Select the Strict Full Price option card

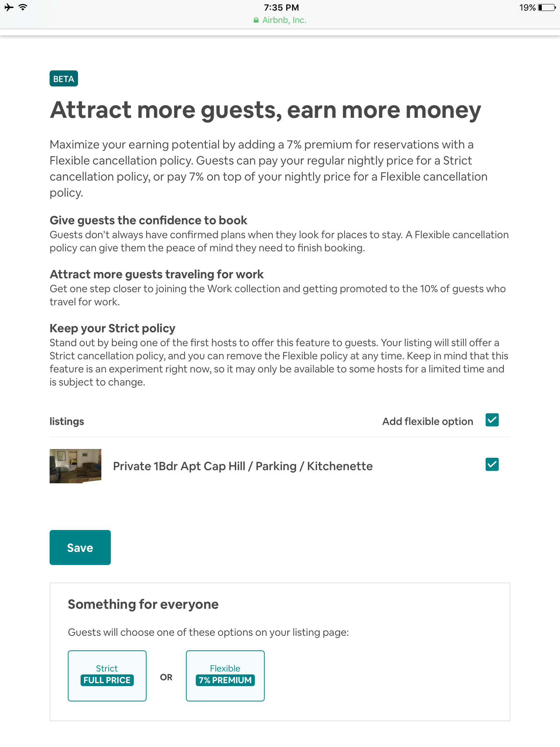(107, 676)
